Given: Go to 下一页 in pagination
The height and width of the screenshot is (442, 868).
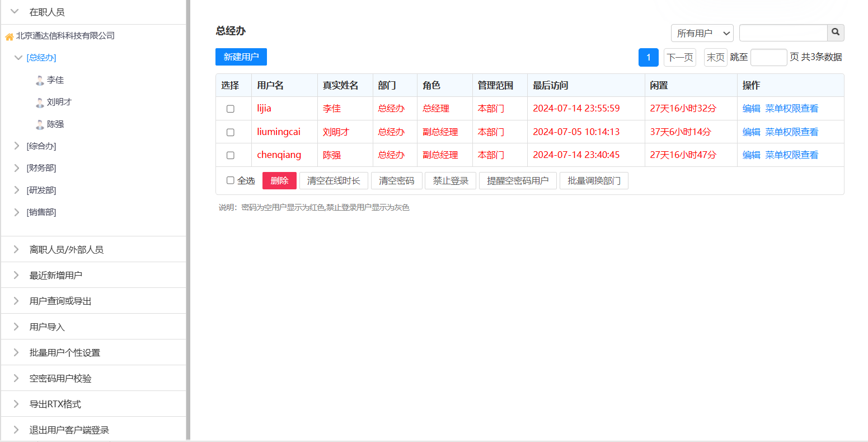Looking at the screenshot, I should [679, 58].
